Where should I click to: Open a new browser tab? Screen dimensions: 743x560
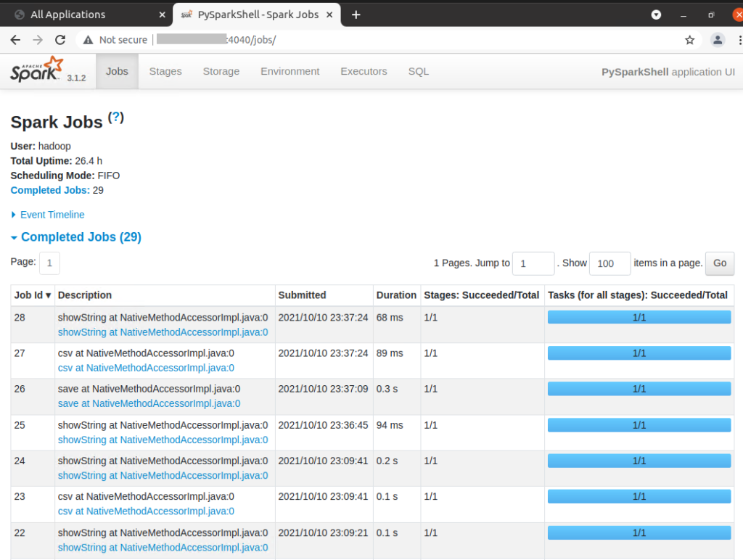356,15
